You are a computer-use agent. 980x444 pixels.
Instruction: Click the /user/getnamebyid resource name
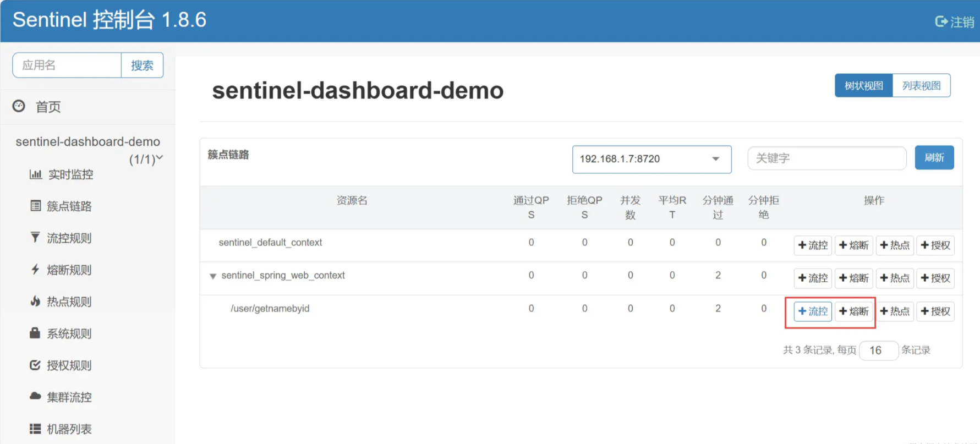[270, 309]
